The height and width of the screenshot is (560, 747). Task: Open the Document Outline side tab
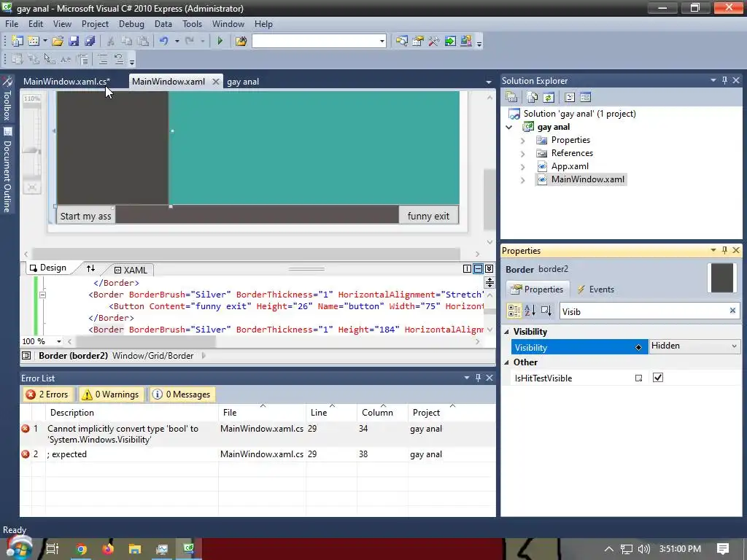coord(7,170)
